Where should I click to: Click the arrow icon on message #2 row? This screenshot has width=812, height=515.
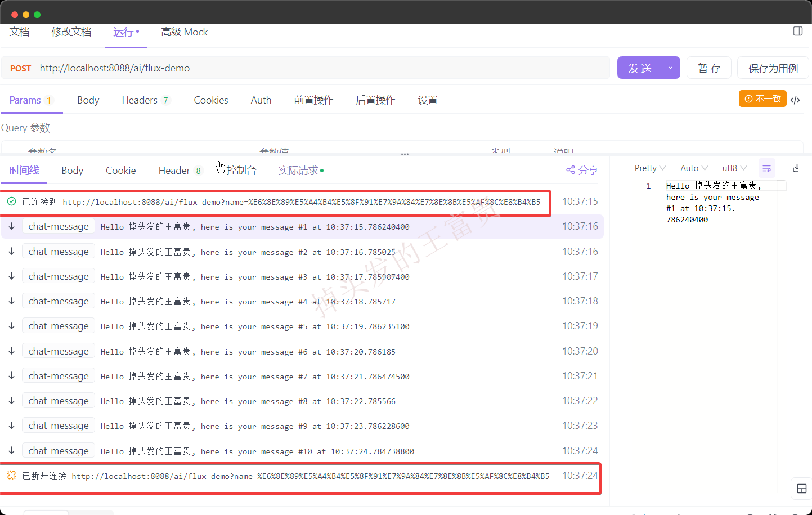pyautogui.click(x=11, y=252)
